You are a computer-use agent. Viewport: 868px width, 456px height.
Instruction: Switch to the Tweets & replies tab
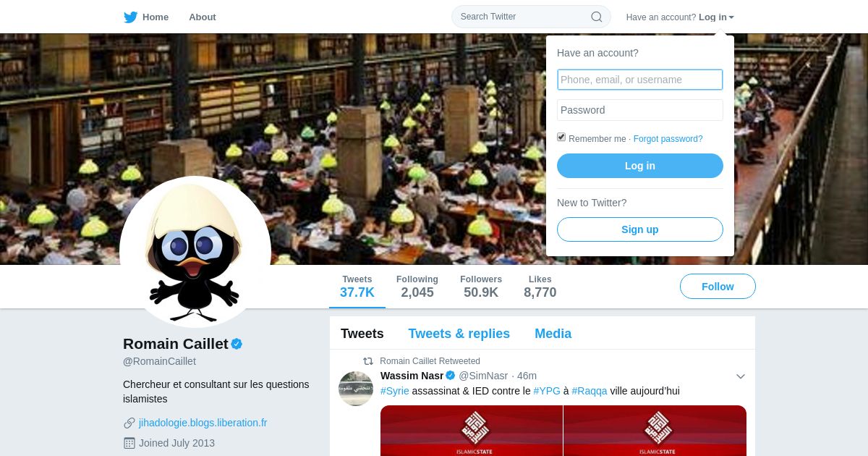pos(459,334)
